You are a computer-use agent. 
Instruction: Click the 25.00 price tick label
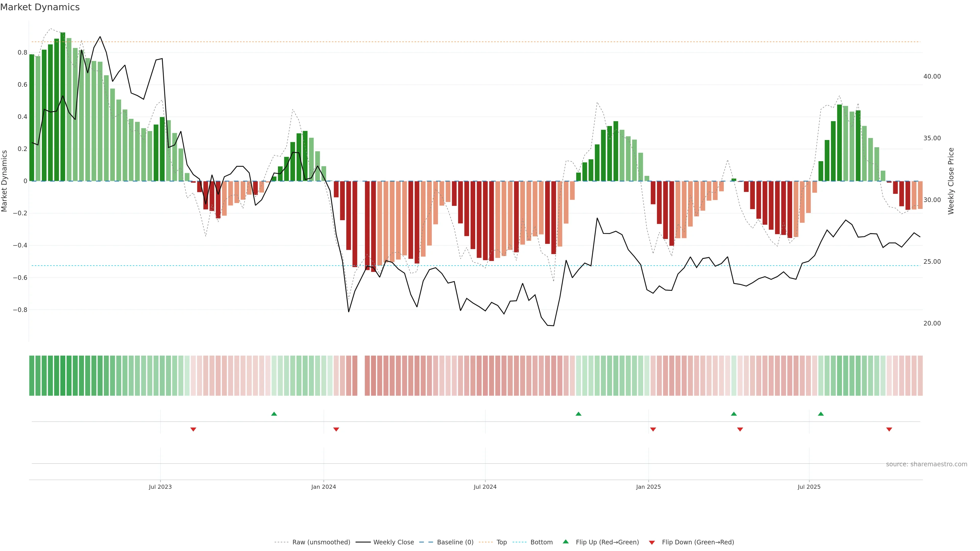[x=932, y=262]
